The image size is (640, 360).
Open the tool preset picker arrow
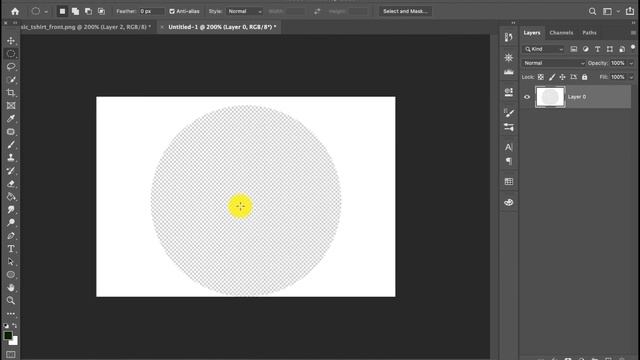pyautogui.click(x=46, y=12)
